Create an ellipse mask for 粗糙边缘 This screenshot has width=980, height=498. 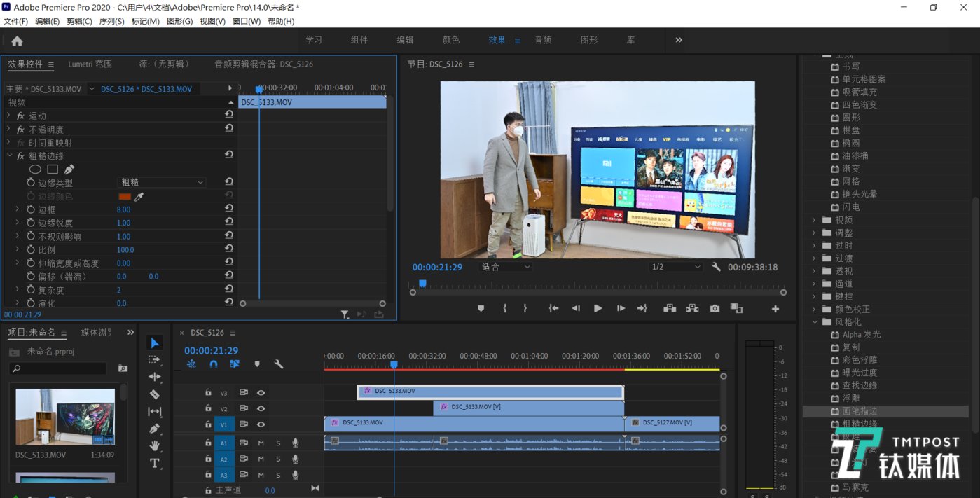35,170
